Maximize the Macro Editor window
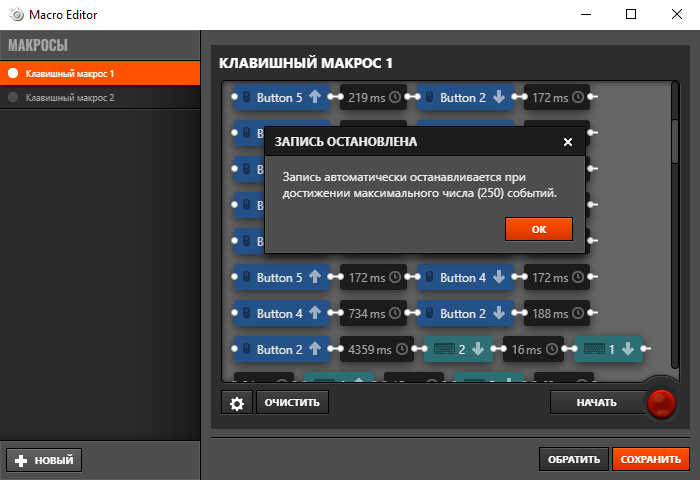Image resolution: width=700 pixels, height=480 pixels. [x=631, y=14]
